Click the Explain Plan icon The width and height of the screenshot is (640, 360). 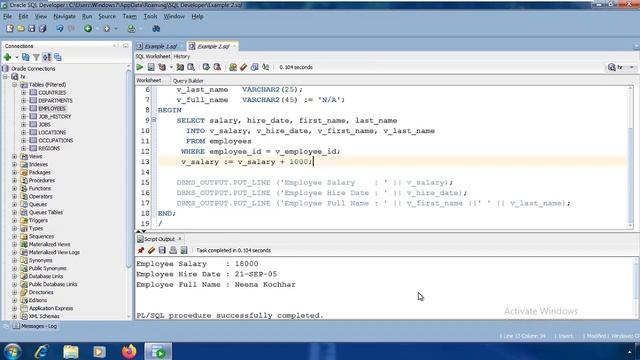[162, 67]
